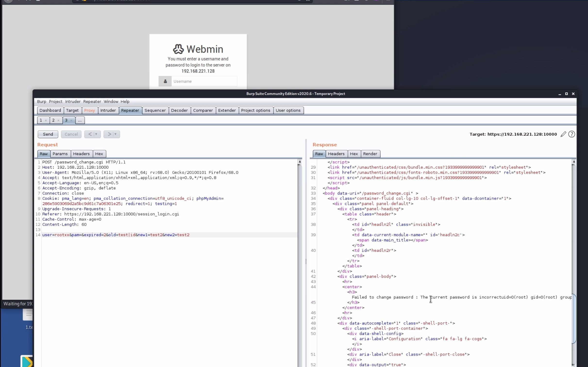The image size is (588, 367).
Task: Click the response pane scrollbar up arrow
Action: 574,162
